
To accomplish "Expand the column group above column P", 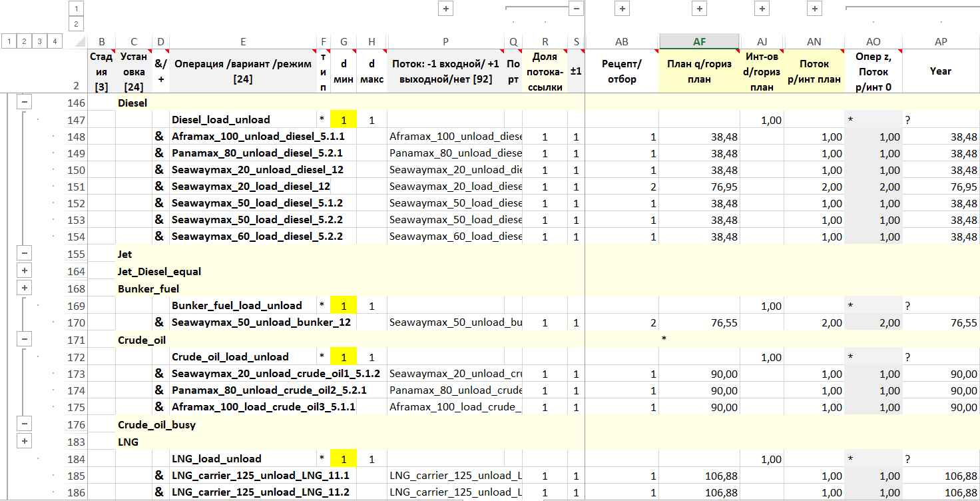I will click(445, 9).
